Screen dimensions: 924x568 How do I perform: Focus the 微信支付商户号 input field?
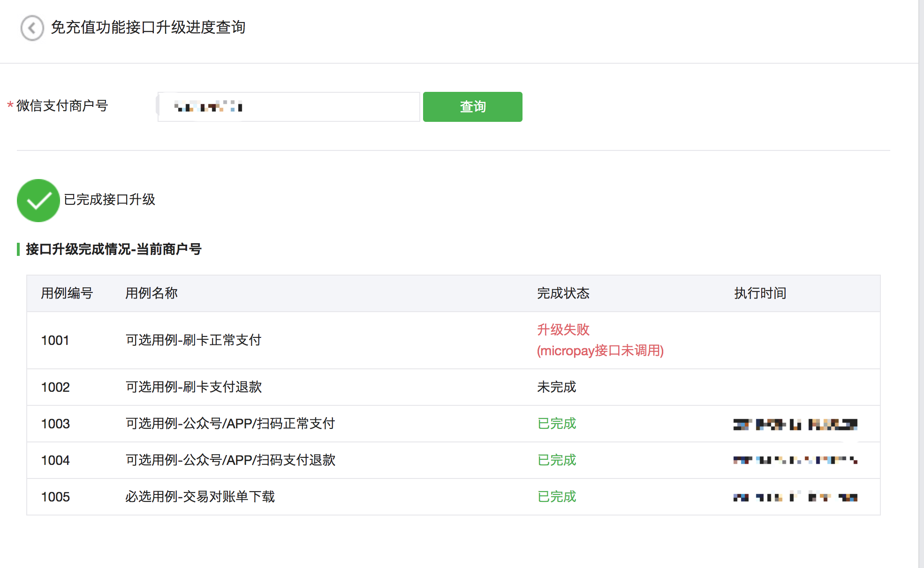288,107
